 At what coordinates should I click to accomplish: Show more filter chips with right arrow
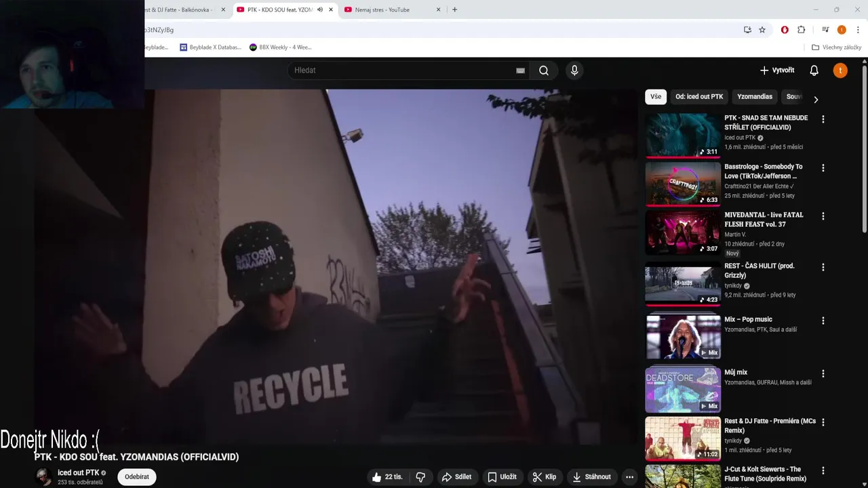pyautogui.click(x=816, y=100)
